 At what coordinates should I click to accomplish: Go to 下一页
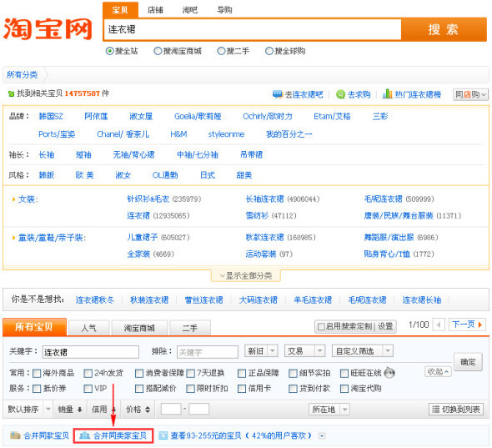point(467,325)
